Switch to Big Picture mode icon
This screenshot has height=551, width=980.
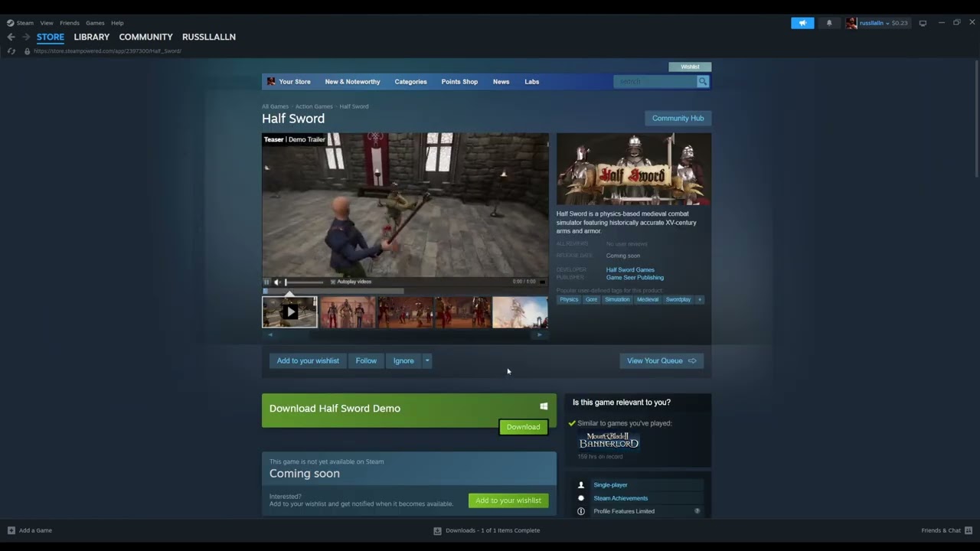pos(923,23)
